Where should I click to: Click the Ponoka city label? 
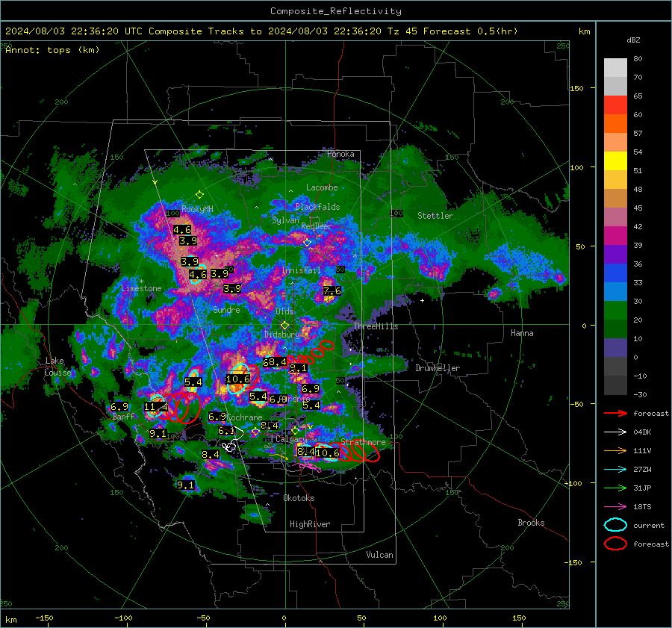(x=340, y=154)
